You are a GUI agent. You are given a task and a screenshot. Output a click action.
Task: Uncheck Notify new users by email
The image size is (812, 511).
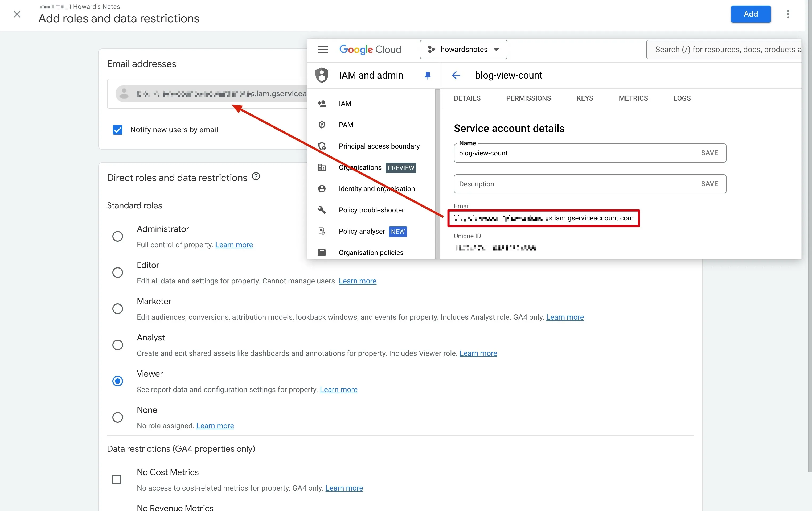117,129
